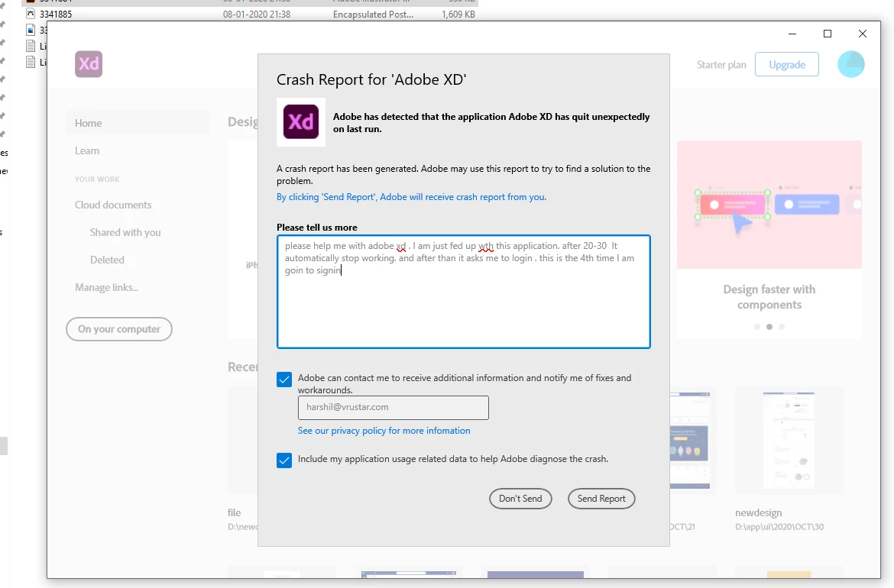The height and width of the screenshot is (588, 894).
Task: Select the first carousel dot under banner
Action: [x=756, y=327]
